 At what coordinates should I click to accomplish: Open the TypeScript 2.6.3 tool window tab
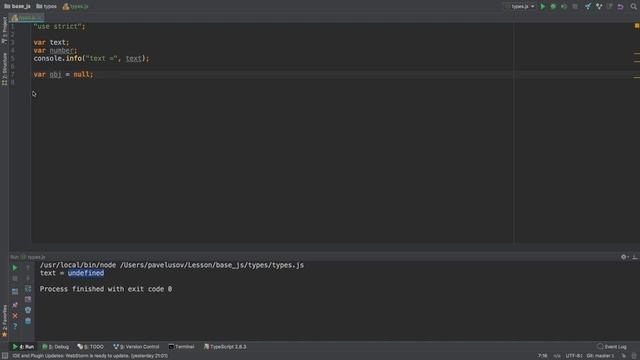(225, 347)
